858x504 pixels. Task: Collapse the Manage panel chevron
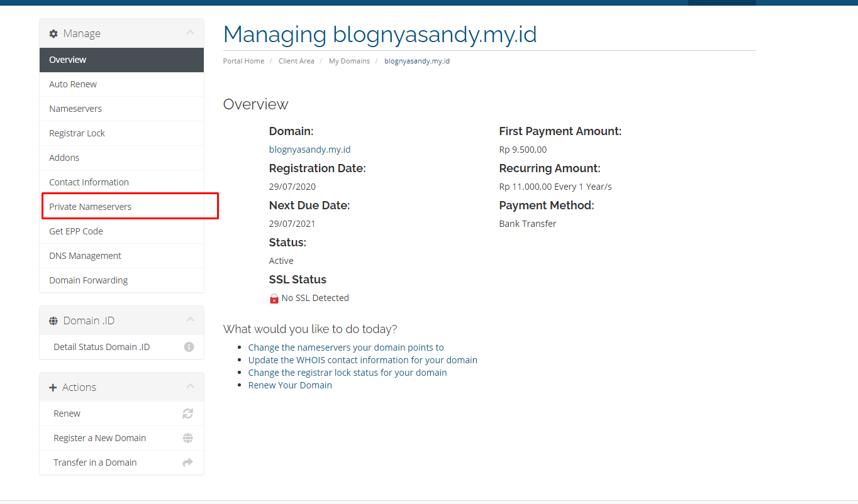tap(191, 33)
